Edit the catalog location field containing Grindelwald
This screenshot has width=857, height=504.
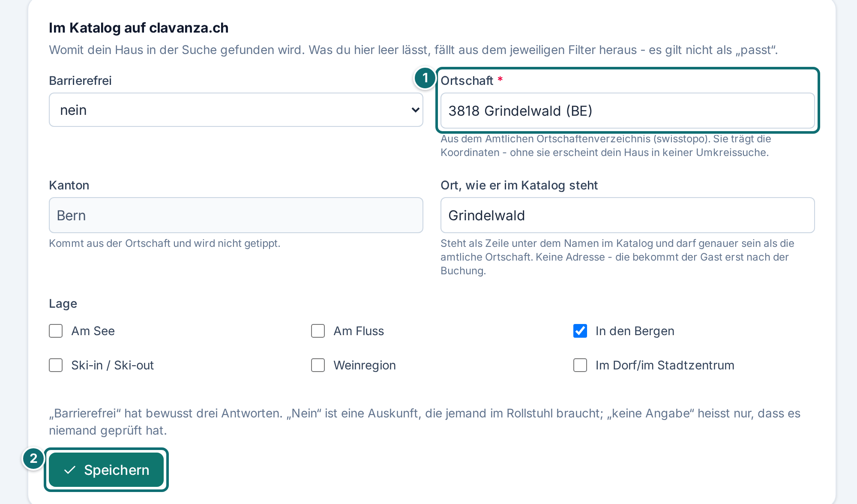[627, 215]
